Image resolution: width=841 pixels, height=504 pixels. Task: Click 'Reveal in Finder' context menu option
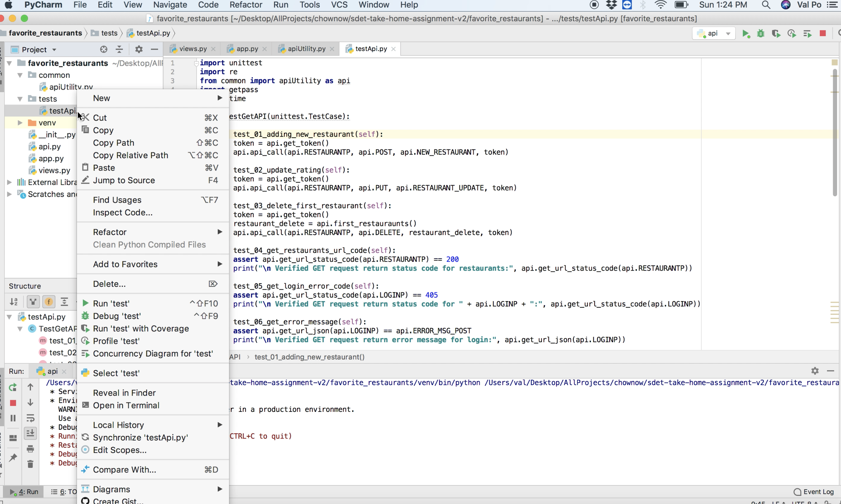tap(124, 392)
